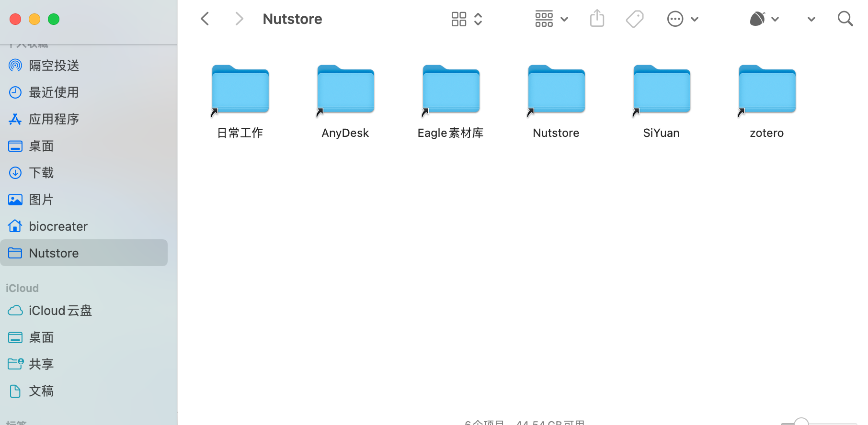Select the 日常工作 folder icon
Image resolution: width=868 pixels, height=425 pixels.
pyautogui.click(x=240, y=89)
